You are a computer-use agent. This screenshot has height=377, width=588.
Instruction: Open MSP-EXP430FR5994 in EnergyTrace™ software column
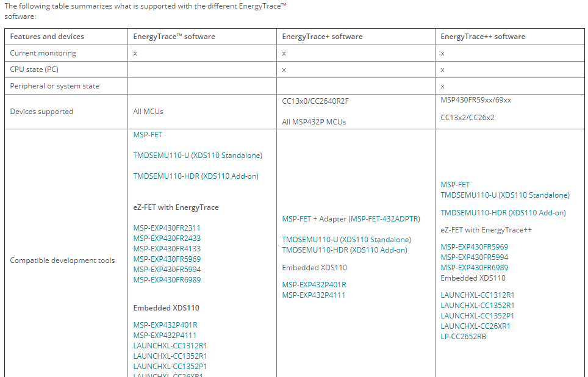[167, 270]
